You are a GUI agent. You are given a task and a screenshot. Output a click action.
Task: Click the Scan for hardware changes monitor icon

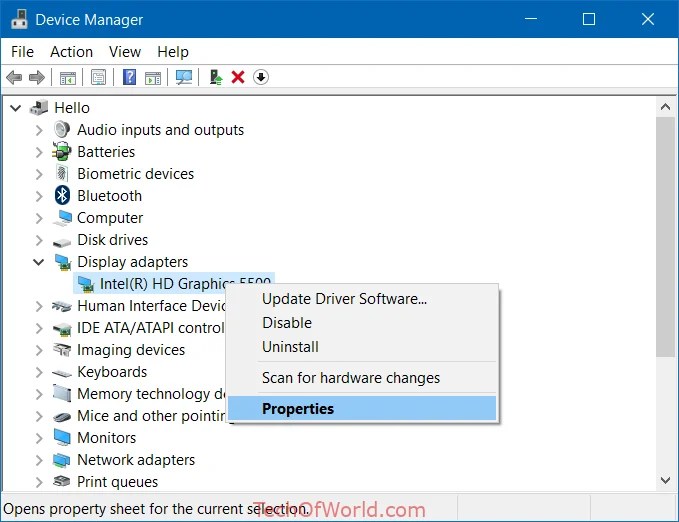tap(184, 78)
